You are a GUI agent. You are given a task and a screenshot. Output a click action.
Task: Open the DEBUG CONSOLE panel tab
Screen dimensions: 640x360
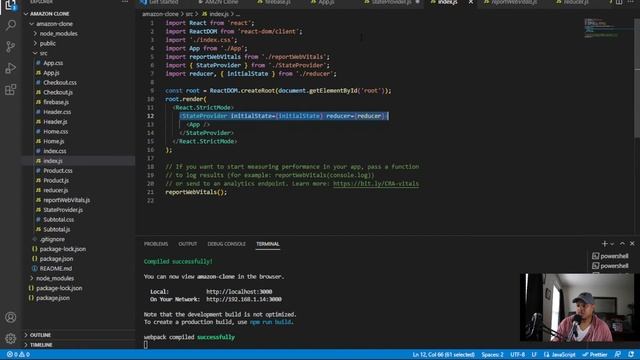click(x=227, y=244)
